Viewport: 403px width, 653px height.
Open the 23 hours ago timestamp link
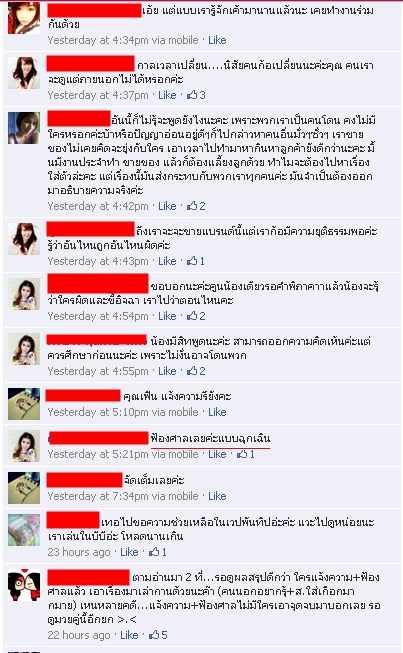(x=79, y=552)
